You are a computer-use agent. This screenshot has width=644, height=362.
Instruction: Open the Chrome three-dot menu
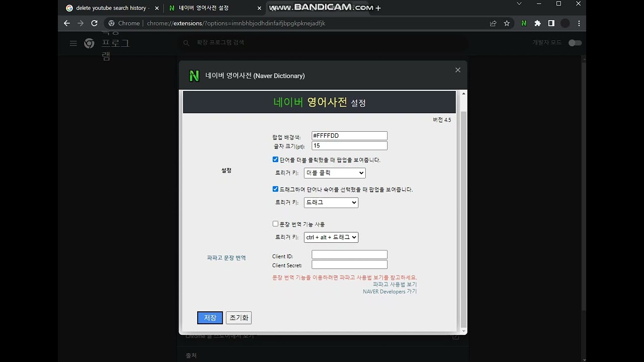click(x=579, y=23)
